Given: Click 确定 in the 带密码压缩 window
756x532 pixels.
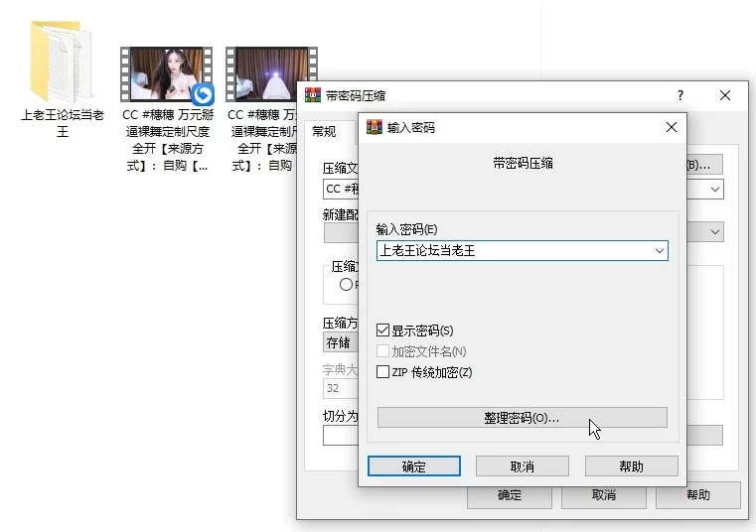Looking at the screenshot, I should (x=510, y=496).
